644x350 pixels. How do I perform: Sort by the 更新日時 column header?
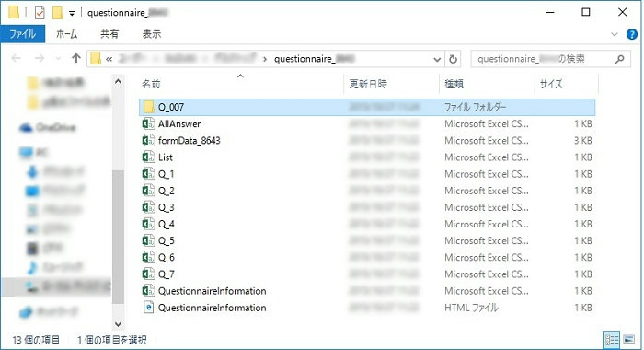pos(368,84)
